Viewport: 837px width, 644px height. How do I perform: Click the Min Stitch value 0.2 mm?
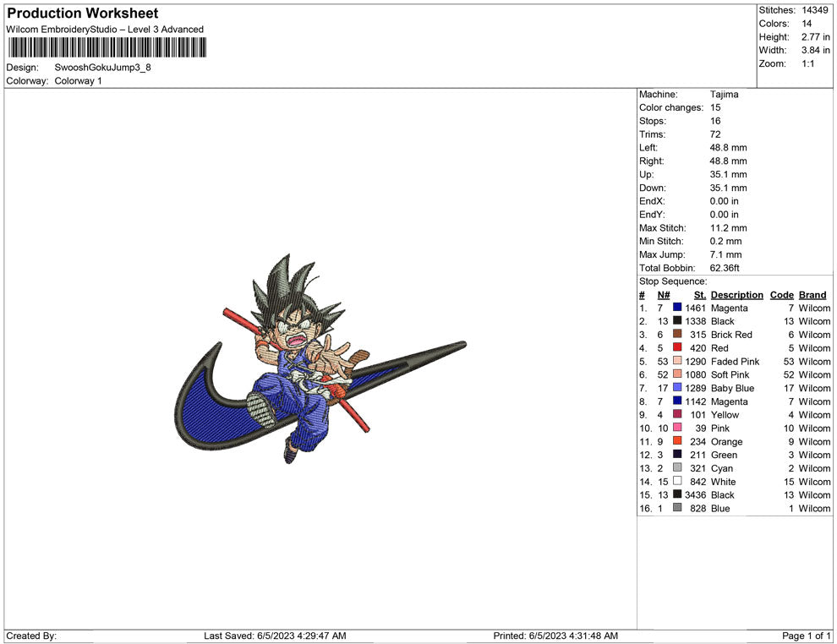[725, 241]
